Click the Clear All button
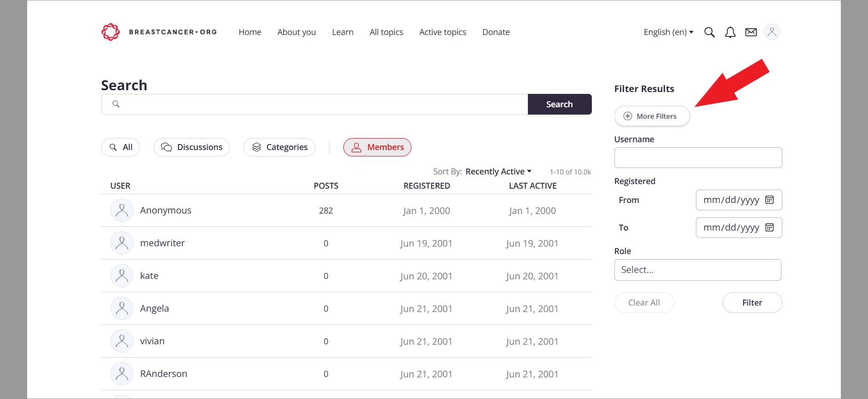The height and width of the screenshot is (399, 868). (644, 303)
